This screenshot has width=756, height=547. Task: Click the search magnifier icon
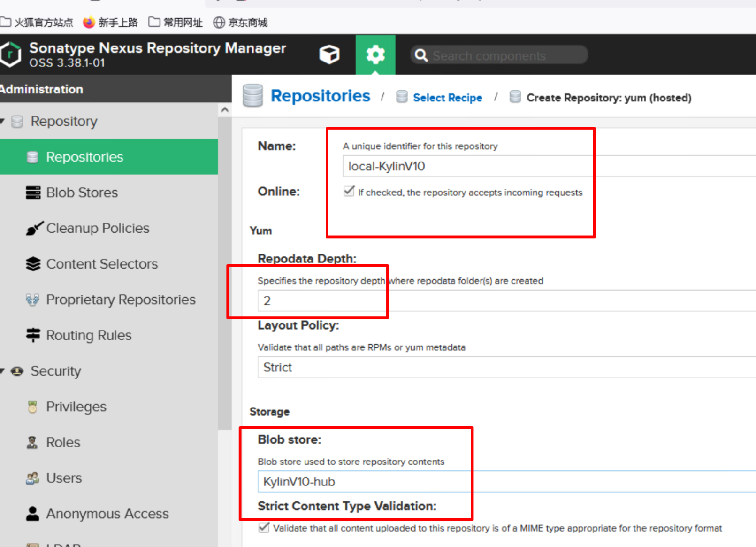pos(421,55)
